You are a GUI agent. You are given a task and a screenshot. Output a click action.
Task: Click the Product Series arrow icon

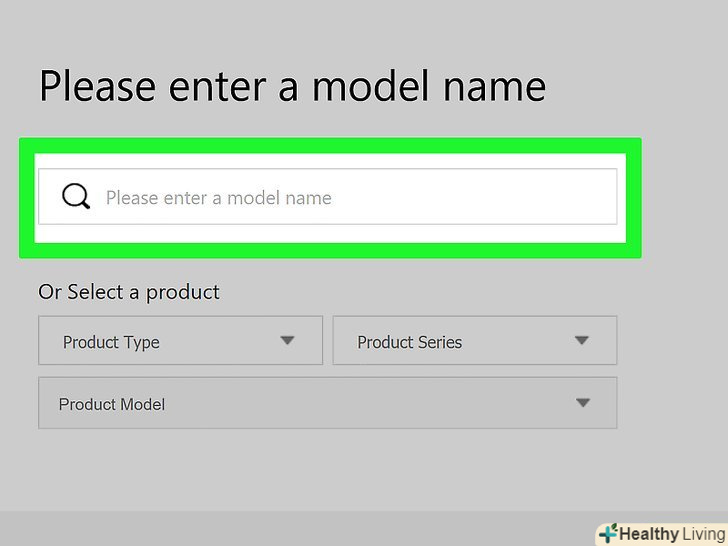[x=582, y=340]
